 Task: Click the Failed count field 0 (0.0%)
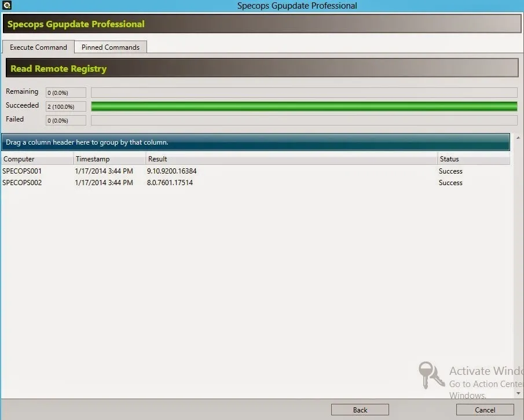click(x=66, y=120)
